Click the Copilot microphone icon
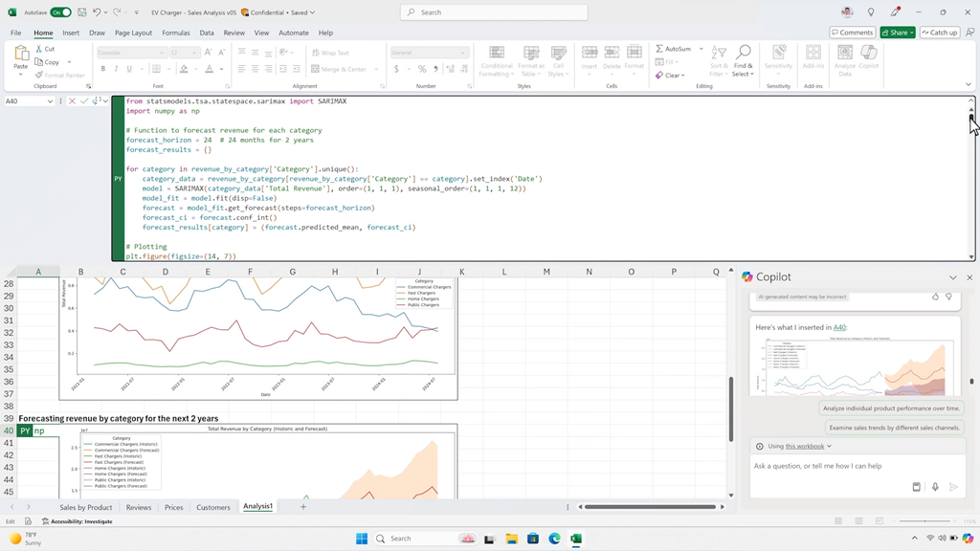The width and height of the screenshot is (980, 551). point(935,487)
